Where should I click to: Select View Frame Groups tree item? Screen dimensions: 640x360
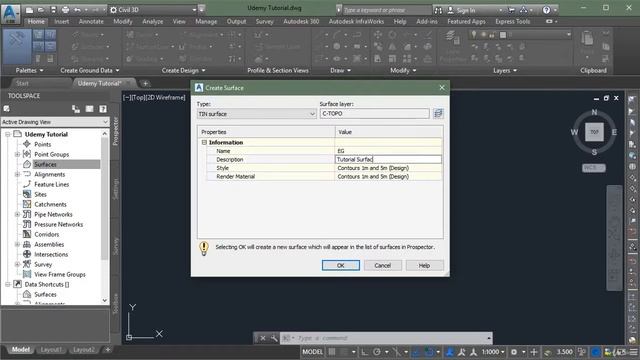(x=60, y=275)
